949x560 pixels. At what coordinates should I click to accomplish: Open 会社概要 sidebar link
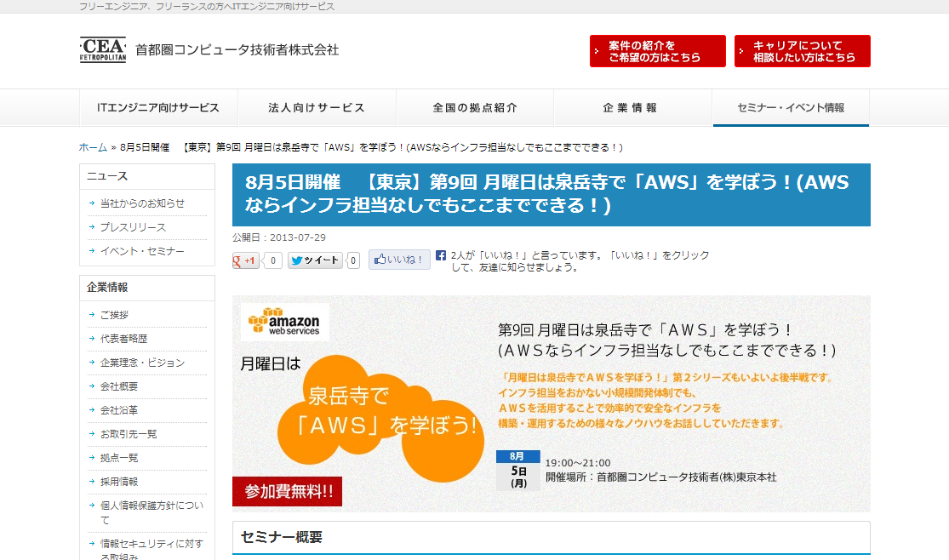point(119,386)
